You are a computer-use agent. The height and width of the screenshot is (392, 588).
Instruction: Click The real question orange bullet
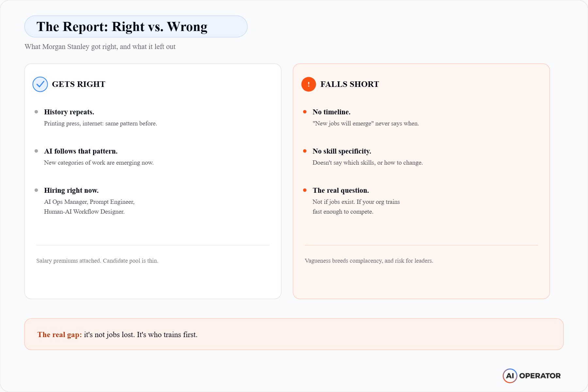coord(305,190)
